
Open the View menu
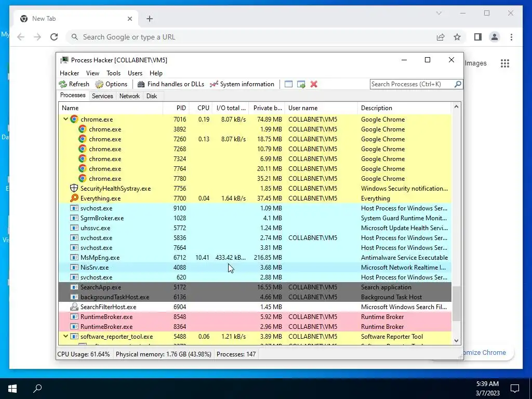[x=92, y=73]
